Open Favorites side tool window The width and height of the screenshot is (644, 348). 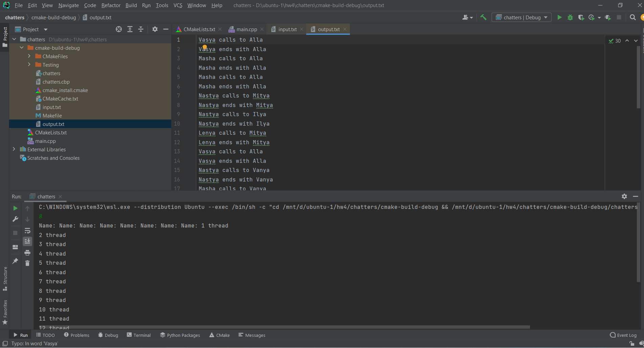pos(5,312)
